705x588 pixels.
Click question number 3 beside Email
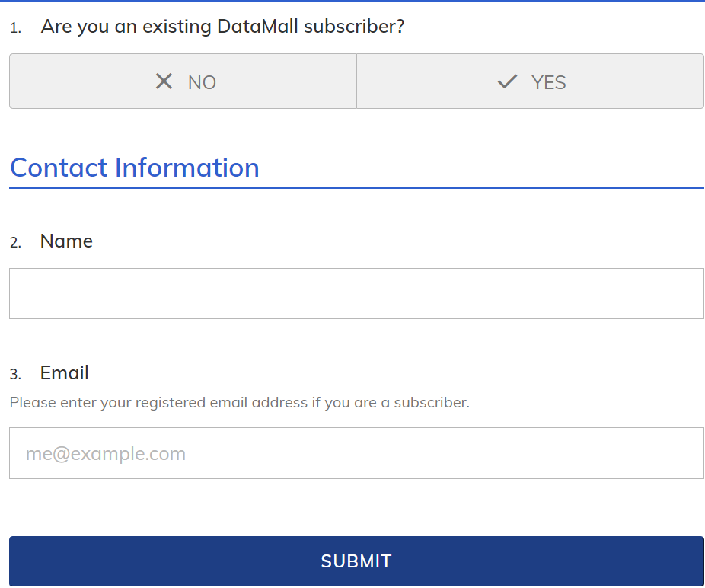(x=15, y=375)
